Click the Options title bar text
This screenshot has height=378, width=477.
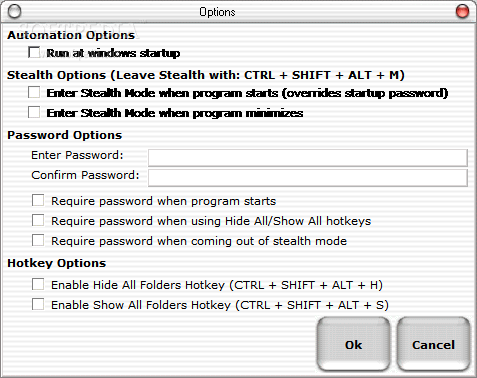pyautogui.click(x=217, y=12)
